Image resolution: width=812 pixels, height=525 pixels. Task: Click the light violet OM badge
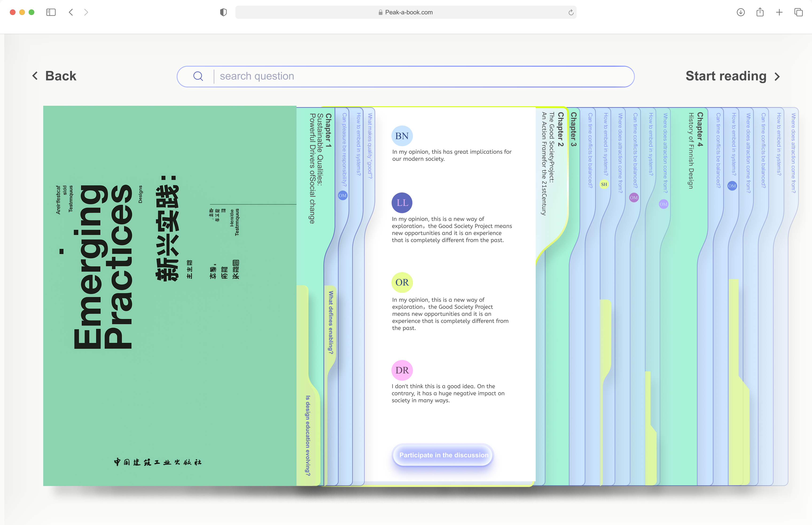664,204
